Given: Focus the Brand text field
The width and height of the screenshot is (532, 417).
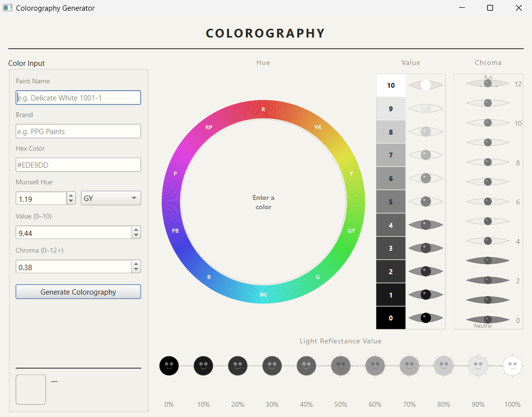Looking at the screenshot, I should pos(78,131).
